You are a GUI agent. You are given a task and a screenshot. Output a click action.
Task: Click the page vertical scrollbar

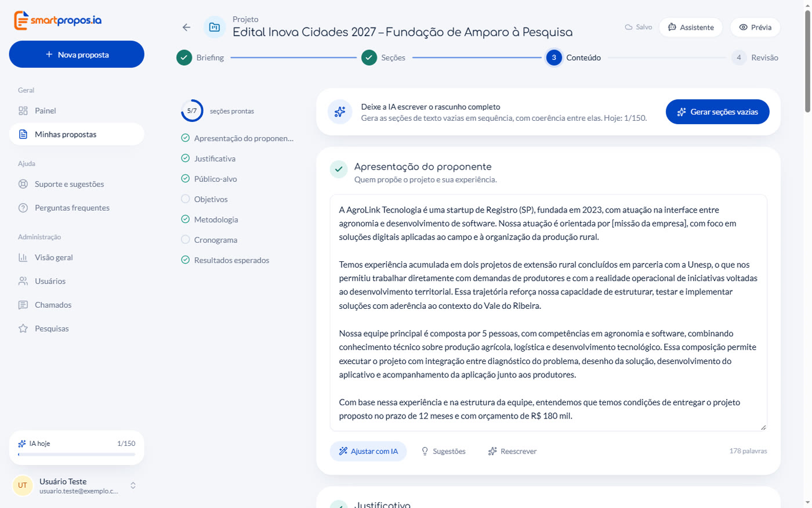click(x=807, y=61)
